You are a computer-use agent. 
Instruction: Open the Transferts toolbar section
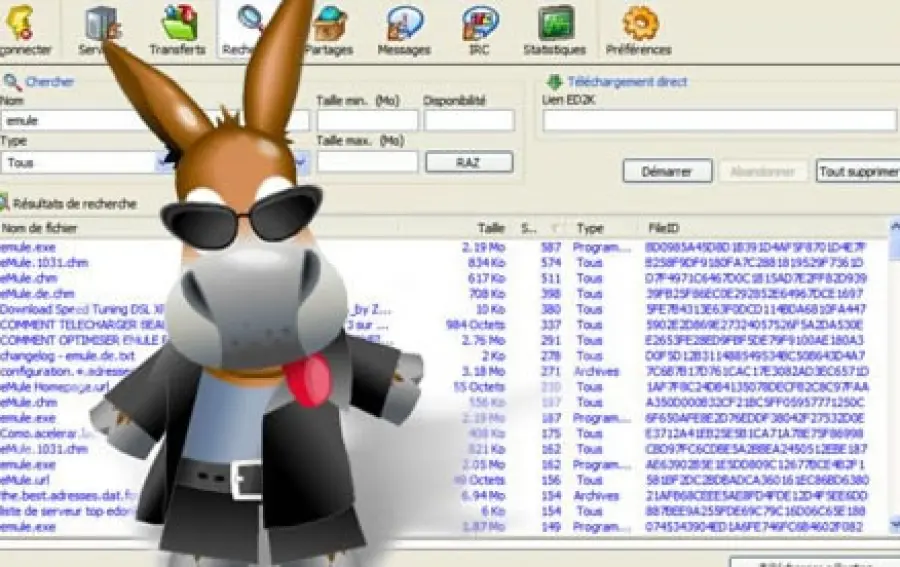point(177,30)
